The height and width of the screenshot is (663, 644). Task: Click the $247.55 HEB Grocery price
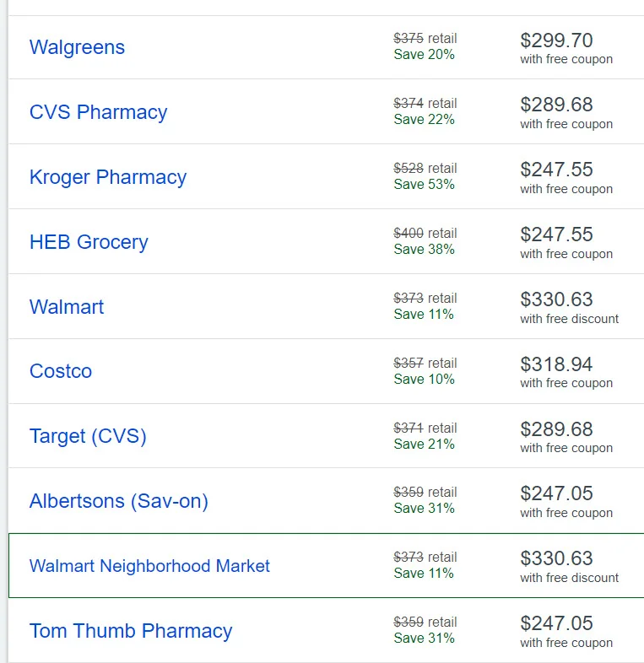(556, 234)
